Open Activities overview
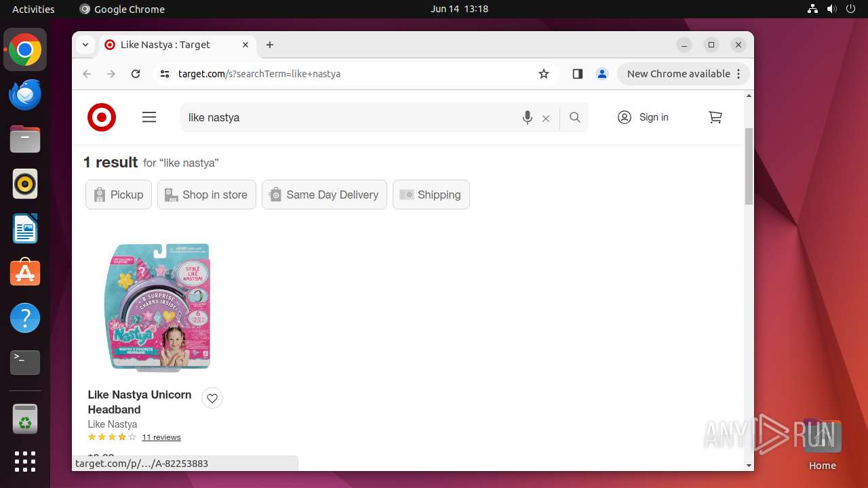 point(33,9)
